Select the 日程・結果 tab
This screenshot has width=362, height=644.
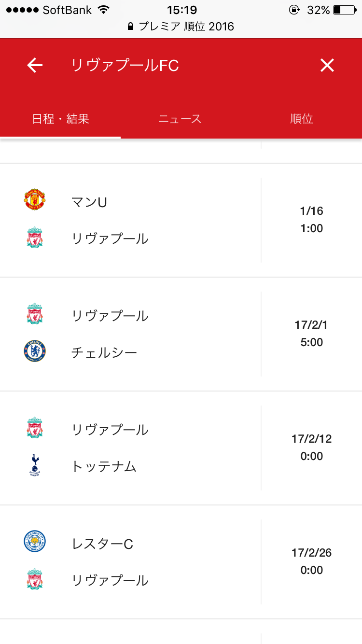pos(61,119)
